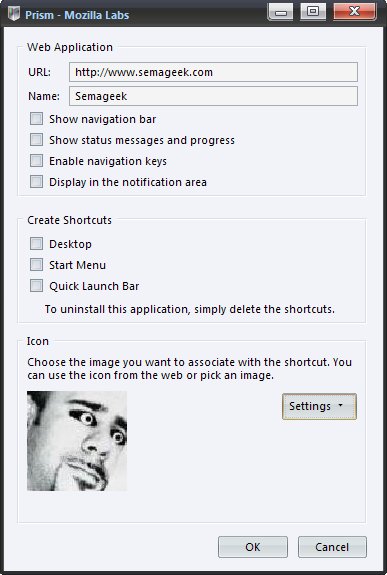Focus the Name field containing Semageek

pyautogui.click(x=213, y=96)
